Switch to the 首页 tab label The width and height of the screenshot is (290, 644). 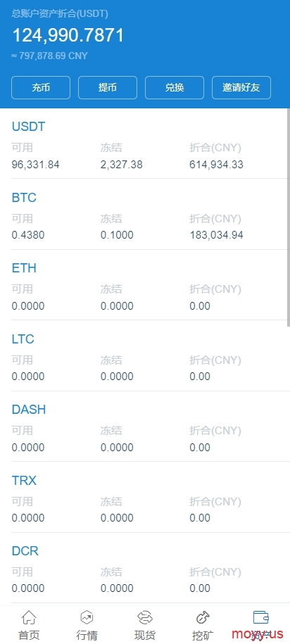coord(29,635)
